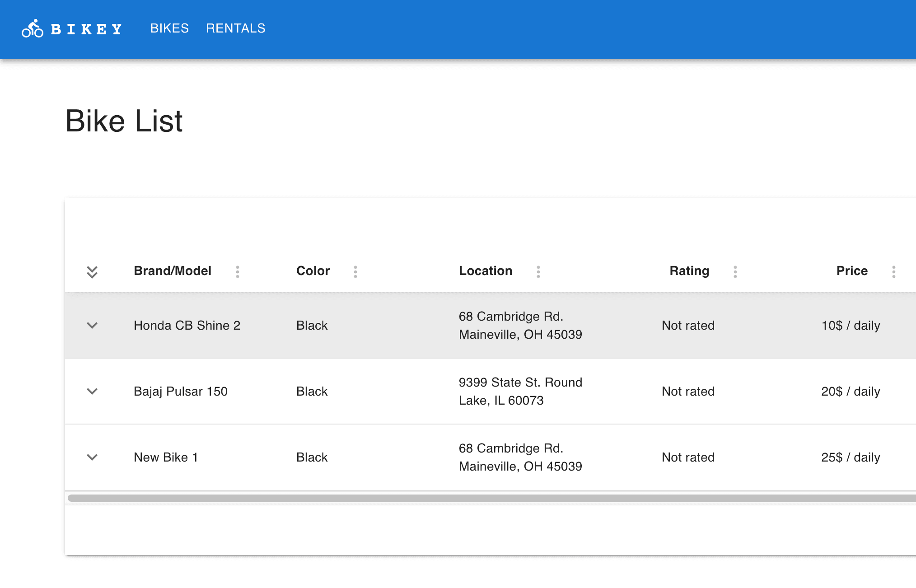Screen dimensions: 916x588
Task: Open Price column three-dot menu
Action: 894,271
